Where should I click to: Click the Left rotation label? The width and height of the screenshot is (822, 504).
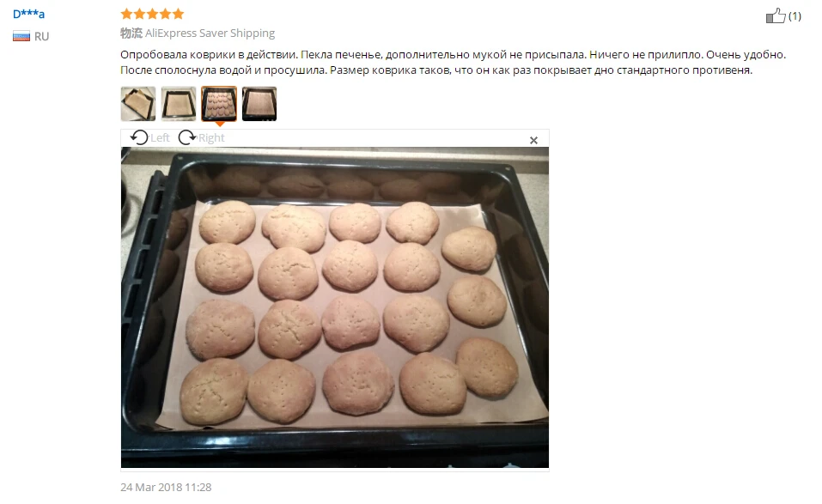(x=160, y=137)
